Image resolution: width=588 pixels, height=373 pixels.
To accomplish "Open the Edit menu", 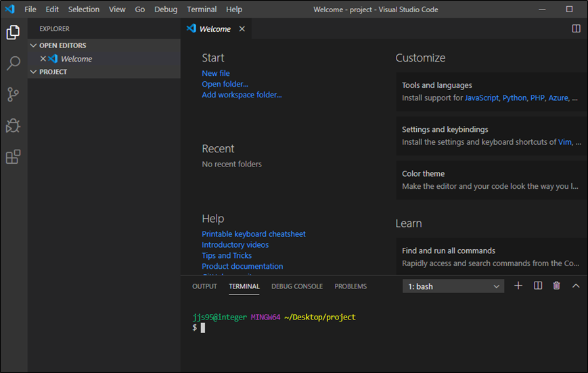I will tap(52, 9).
